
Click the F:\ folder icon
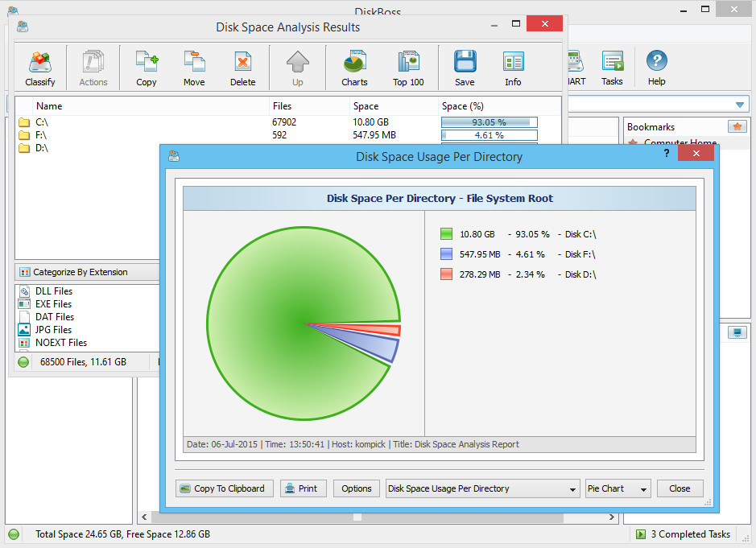point(24,135)
